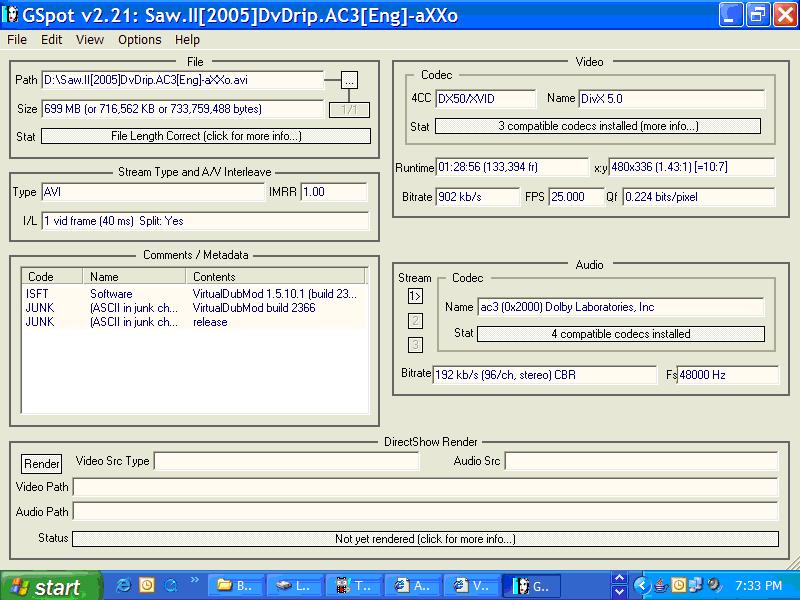Click the 3 compatible codecs installed stat bar
This screenshot has width=800, height=600.
click(x=598, y=126)
